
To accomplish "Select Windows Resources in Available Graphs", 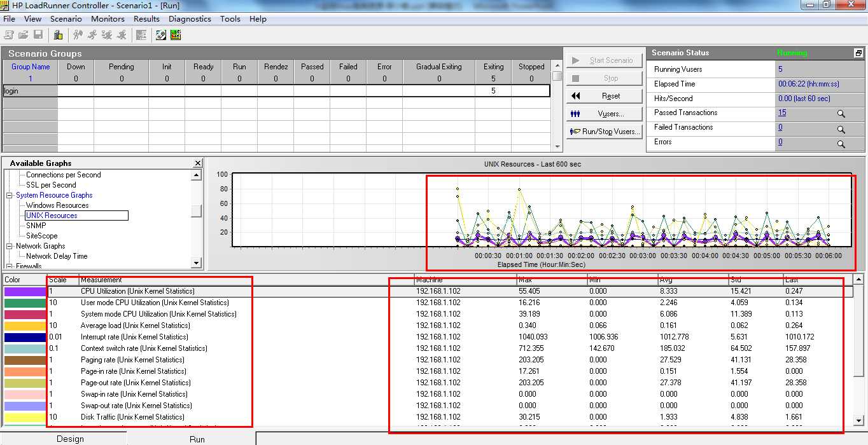I will (57, 205).
